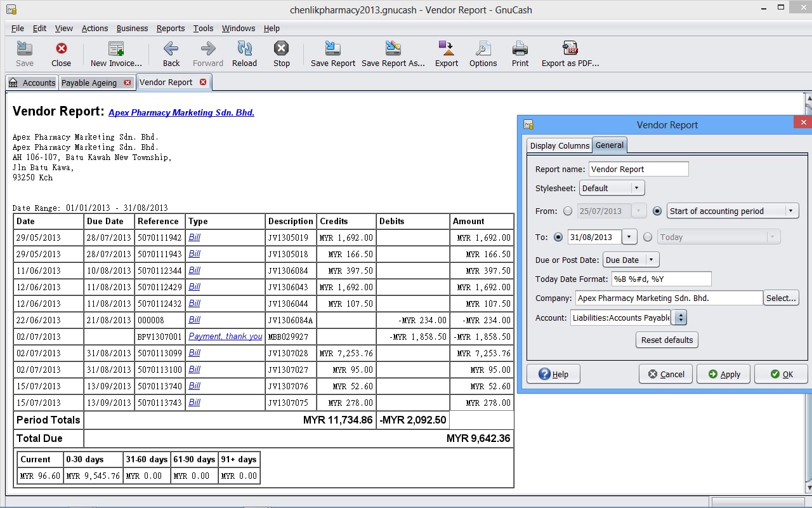Click the Vendor Report dialog title icon

[x=528, y=125]
